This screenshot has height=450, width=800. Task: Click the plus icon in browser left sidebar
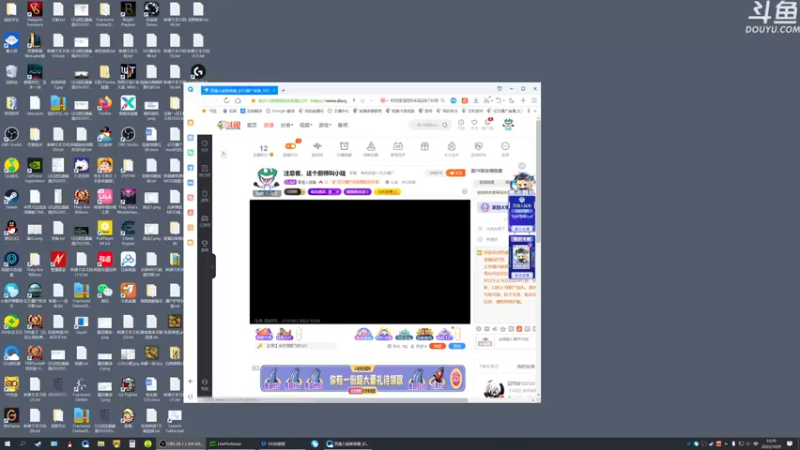[190, 381]
